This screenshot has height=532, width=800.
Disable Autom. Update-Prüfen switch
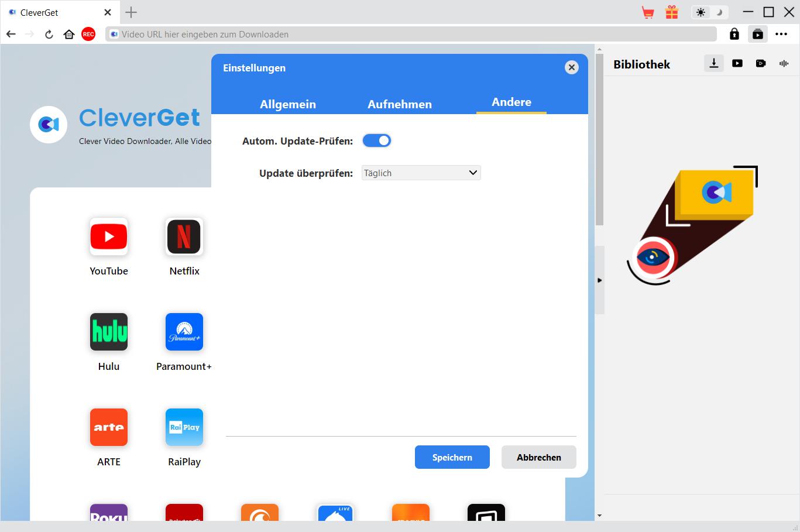click(x=377, y=140)
